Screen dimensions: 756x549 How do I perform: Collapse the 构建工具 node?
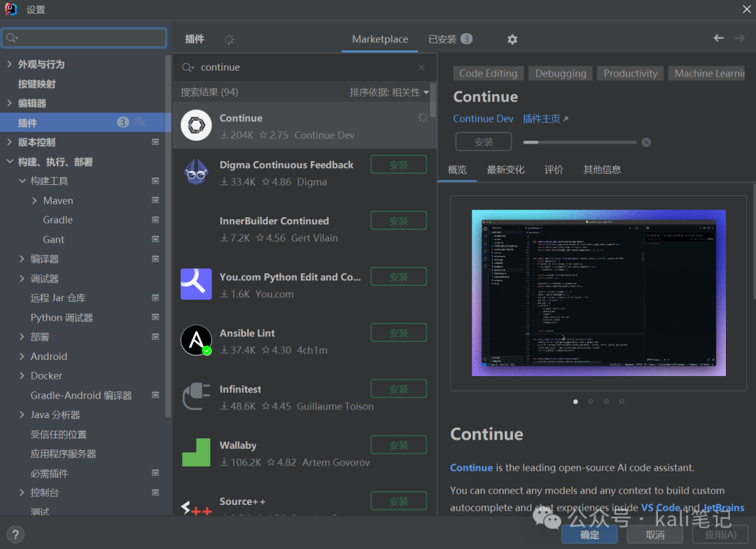(x=22, y=181)
